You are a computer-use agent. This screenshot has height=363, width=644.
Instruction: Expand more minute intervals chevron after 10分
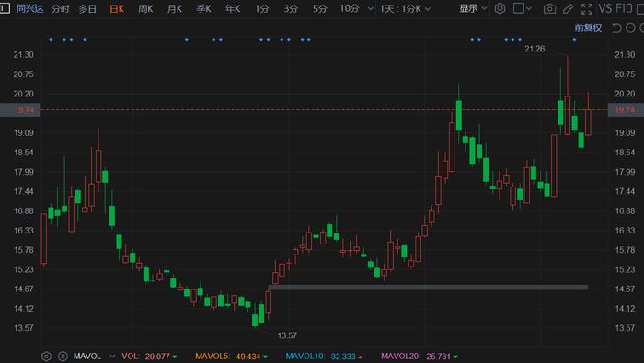pyautogui.click(x=371, y=8)
